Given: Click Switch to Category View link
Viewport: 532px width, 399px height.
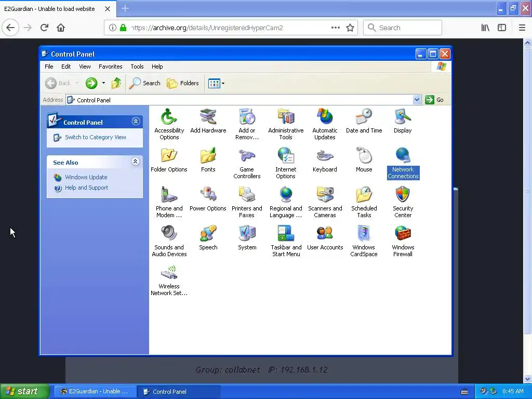Looking at the screenshot, I should click(96, 137).
